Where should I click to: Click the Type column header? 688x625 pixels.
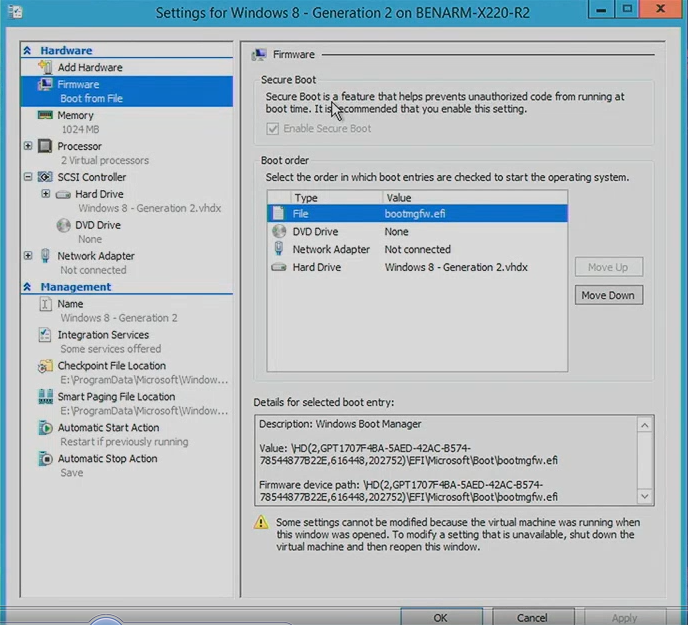(336, 198)
